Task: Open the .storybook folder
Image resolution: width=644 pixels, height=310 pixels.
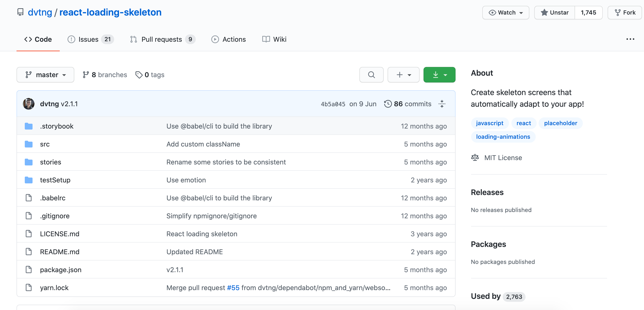Action: [57, 126]
